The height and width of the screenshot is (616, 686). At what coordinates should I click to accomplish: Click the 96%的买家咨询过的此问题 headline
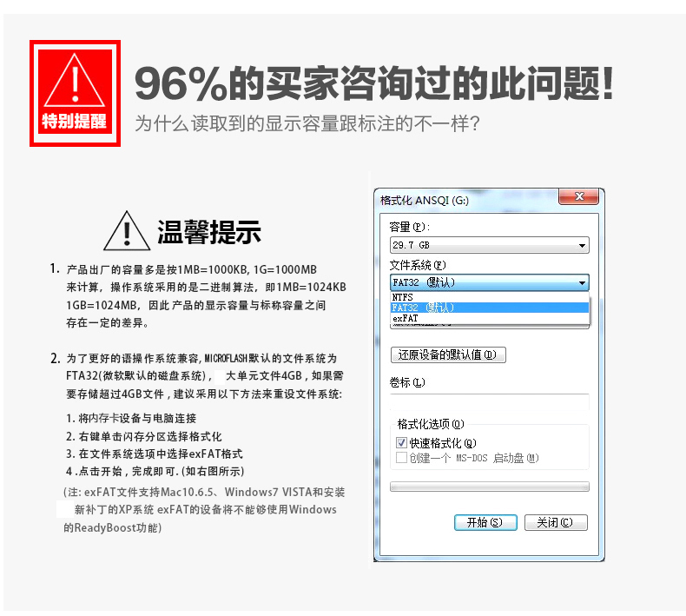374,83
